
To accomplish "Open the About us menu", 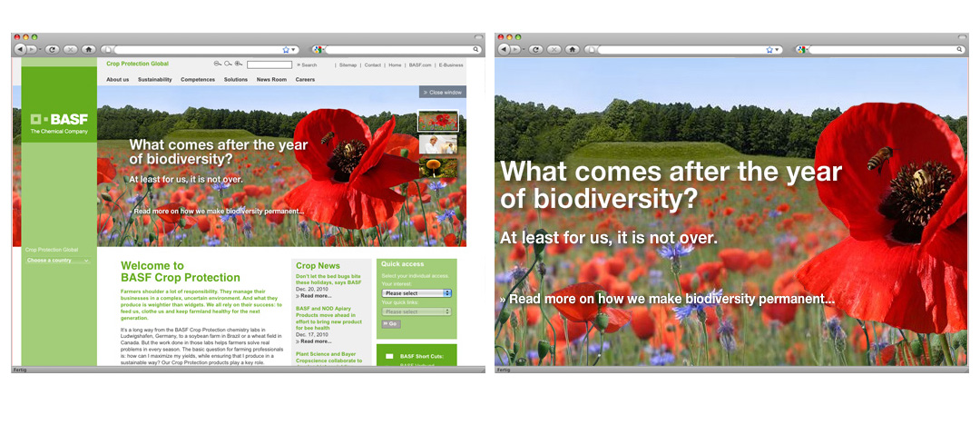I will coord(117,80).
